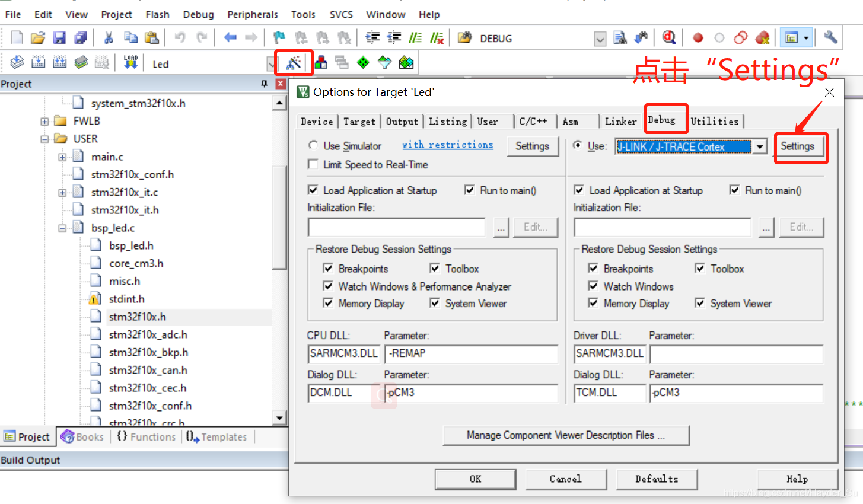Open the SVCS menu
The width and height of the screenshot is (863, 504).
(341, 14)
